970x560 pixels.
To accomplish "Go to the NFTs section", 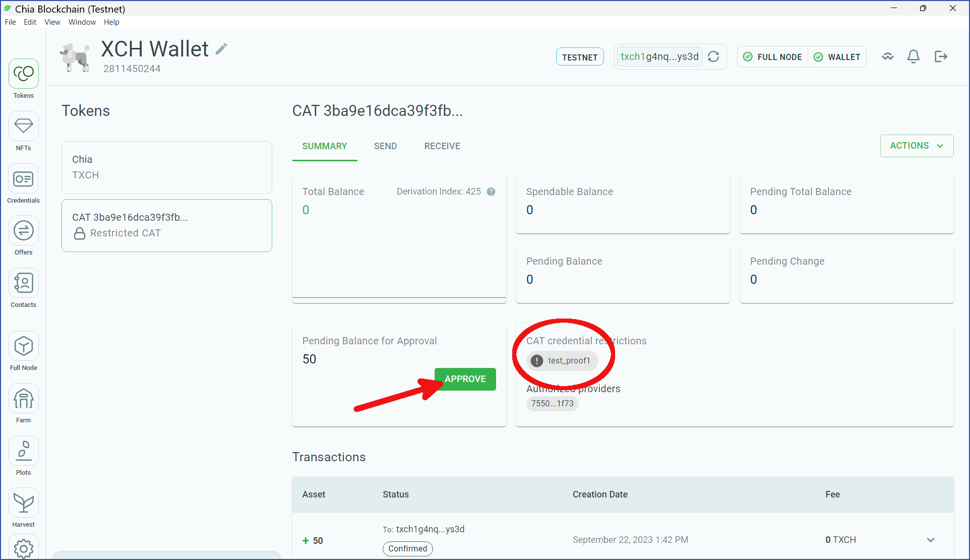I will click(23, 132).
